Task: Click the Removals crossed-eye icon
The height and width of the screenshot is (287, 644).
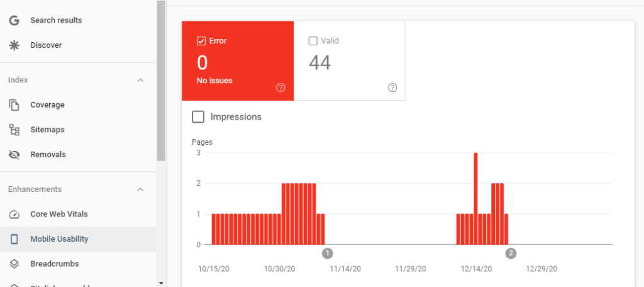Action: (14, 155)
